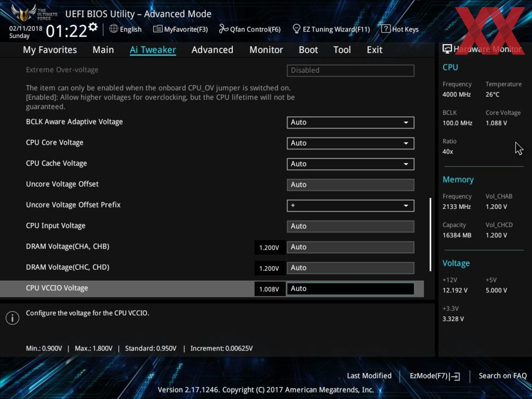Click the 16384 MB capacity value

(457, 235)
